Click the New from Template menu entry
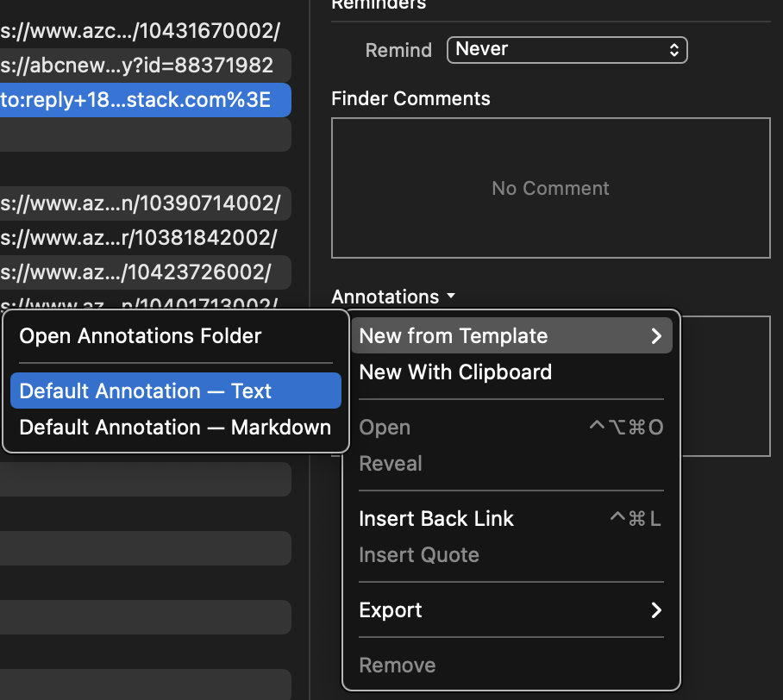783x700 pixels. coord(453,336)
